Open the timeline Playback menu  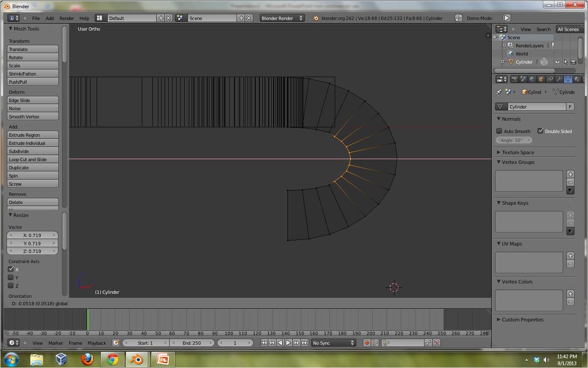coord(97,343)
